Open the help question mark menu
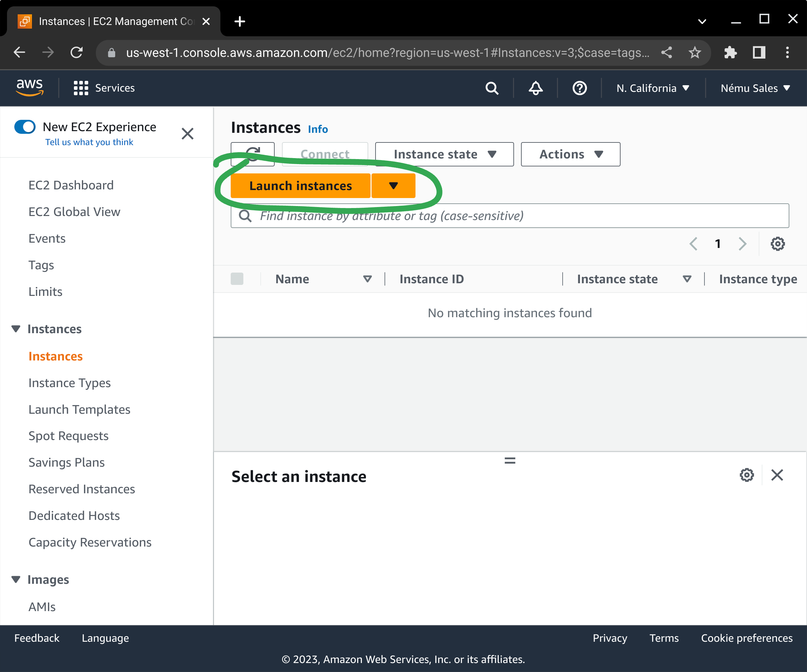Screen dimensions: 807x672 580,88
